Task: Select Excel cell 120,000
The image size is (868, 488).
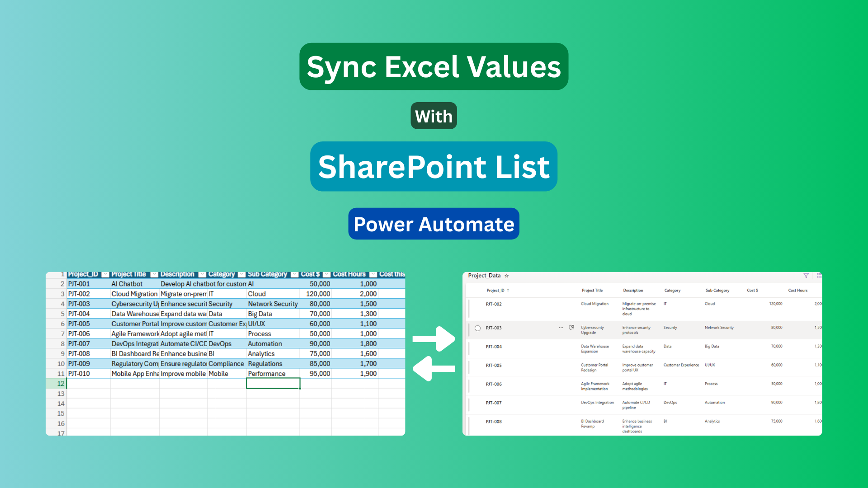Action: tap(316, 294)
